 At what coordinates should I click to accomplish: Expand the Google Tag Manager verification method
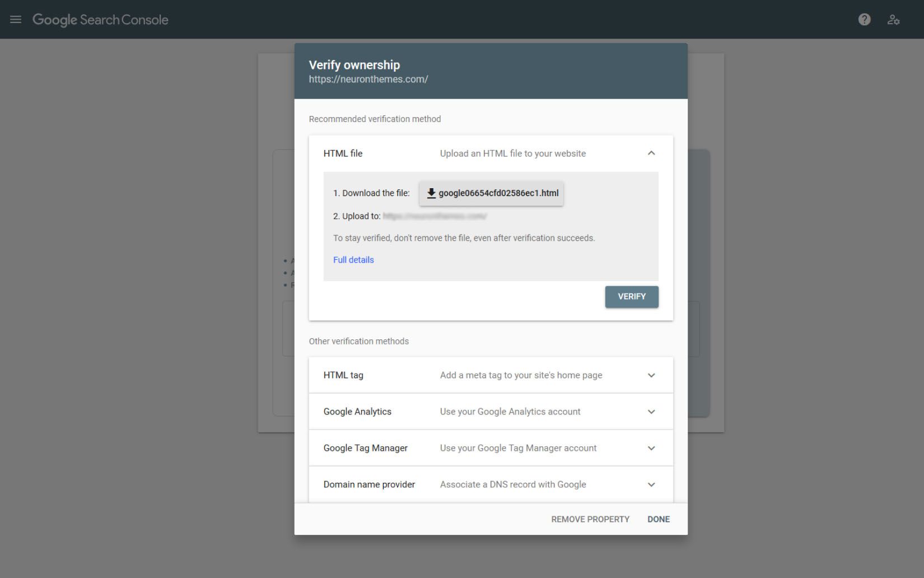click(651, 448)
